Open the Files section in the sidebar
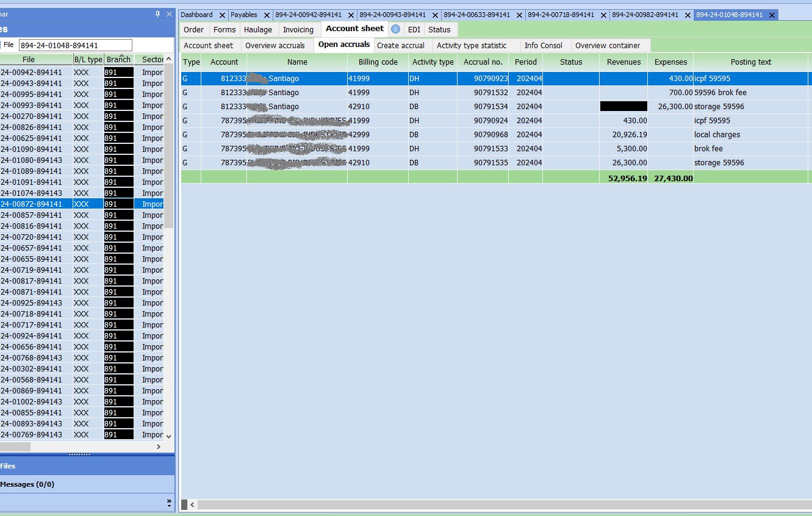 (x=87, y=466)
